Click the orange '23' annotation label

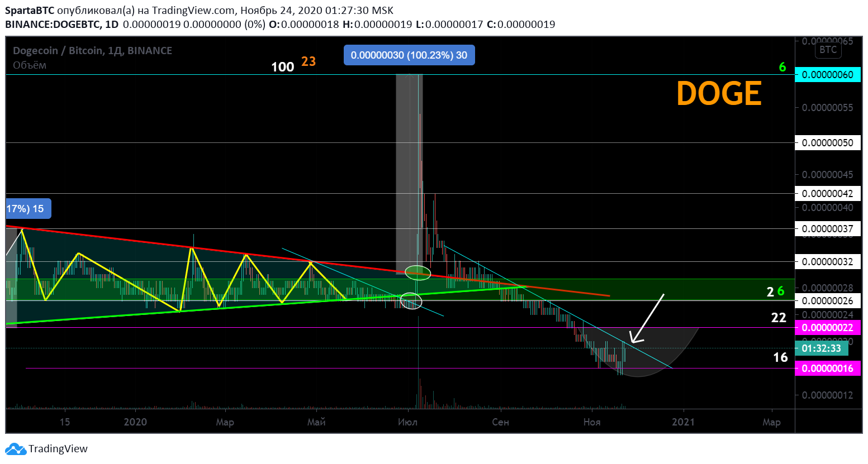point(309,61)
